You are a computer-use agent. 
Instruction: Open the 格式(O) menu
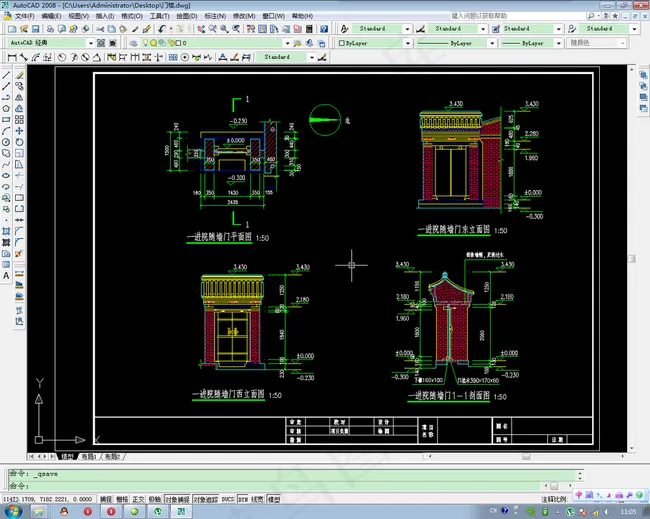[132, 16]
